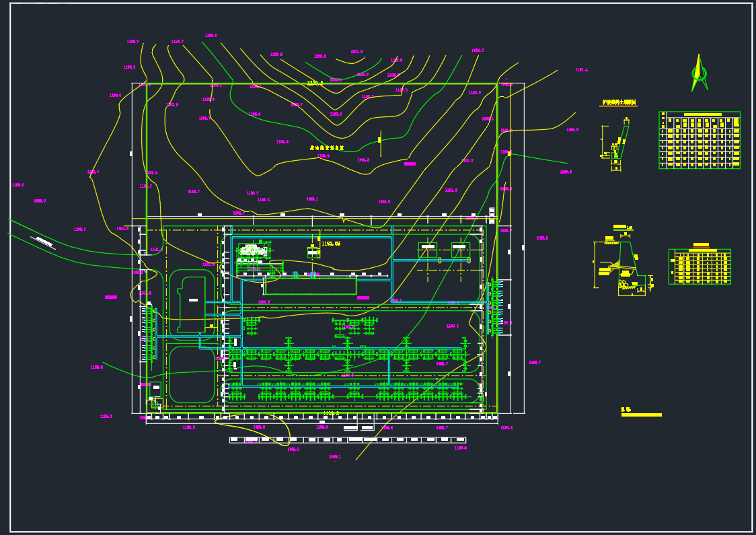Screen dimensions: 756x535
Task: Click the yellow marker on the green contour
Action: pyautogui.click(x=379, y=140)
